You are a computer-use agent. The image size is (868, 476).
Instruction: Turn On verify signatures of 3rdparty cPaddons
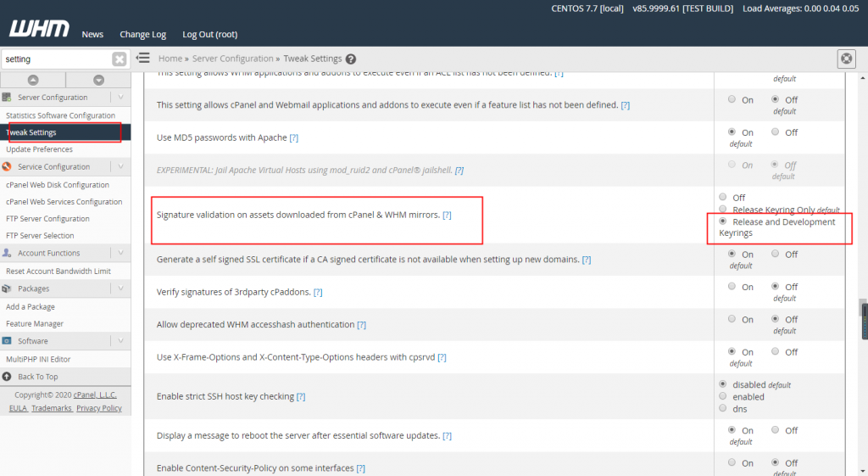point(732,287)
